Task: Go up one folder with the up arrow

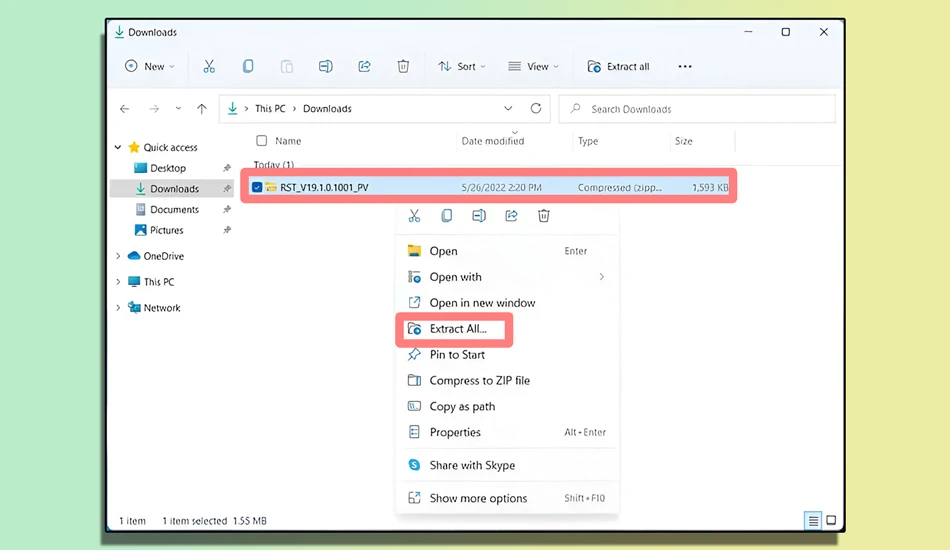Action: click(201, 109)
